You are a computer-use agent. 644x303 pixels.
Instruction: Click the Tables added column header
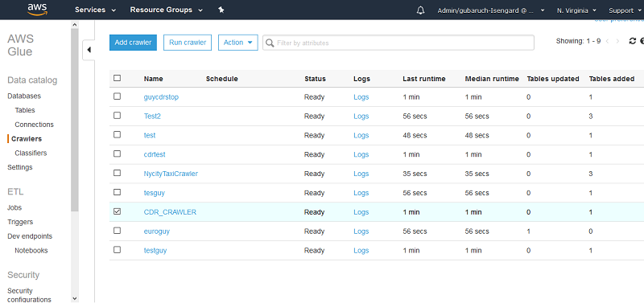612,79
